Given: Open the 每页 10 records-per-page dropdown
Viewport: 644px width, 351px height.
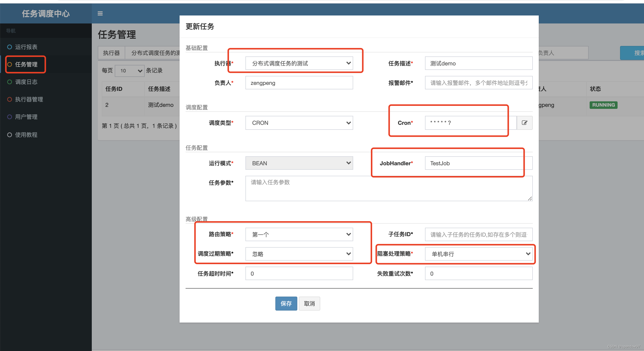Looking at the screenshot, I should pyautogui.click(x=129, y=71).
